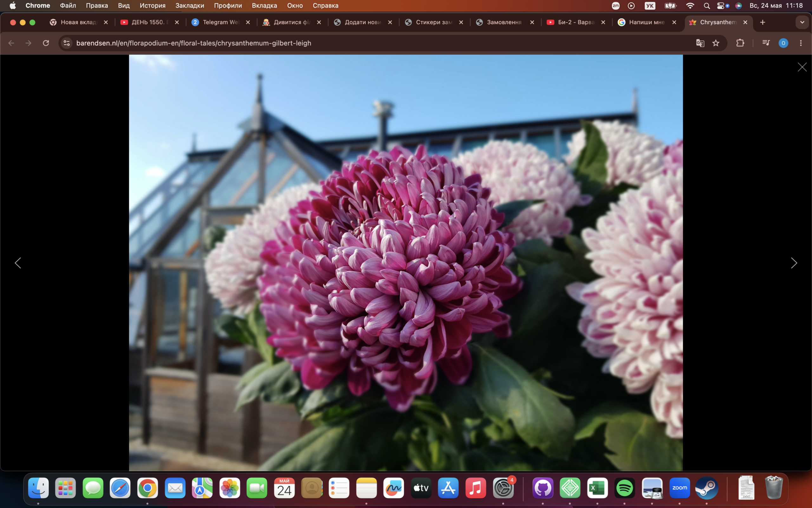Open the Вкладка menu

click(x=265, y=5)
